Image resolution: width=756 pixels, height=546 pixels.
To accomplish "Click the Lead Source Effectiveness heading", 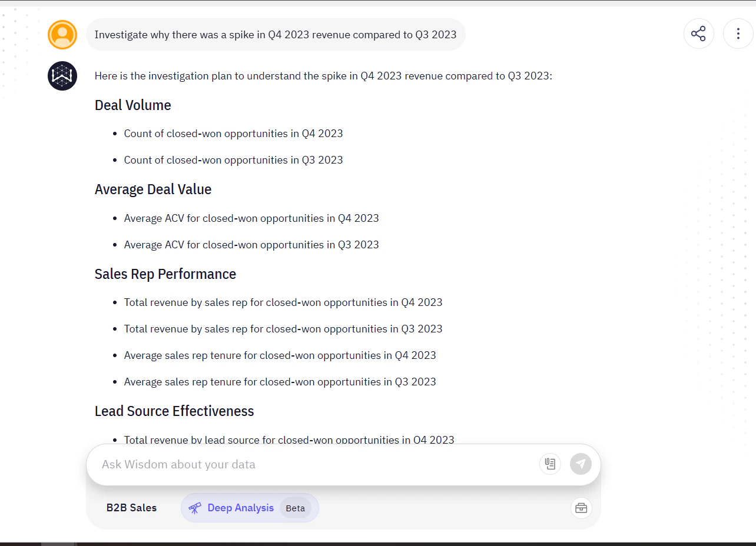I will [174, 411].
